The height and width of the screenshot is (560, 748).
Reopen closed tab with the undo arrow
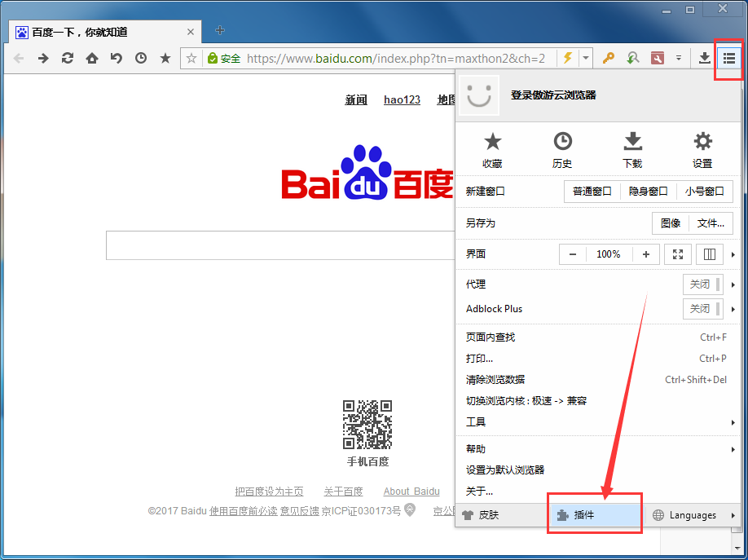click(117, 58)
